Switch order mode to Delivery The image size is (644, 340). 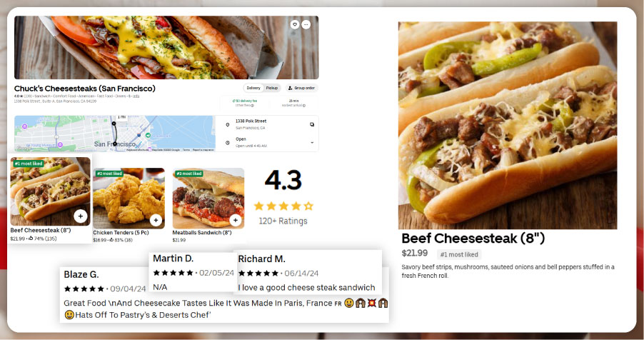click(x=253, y=88)
